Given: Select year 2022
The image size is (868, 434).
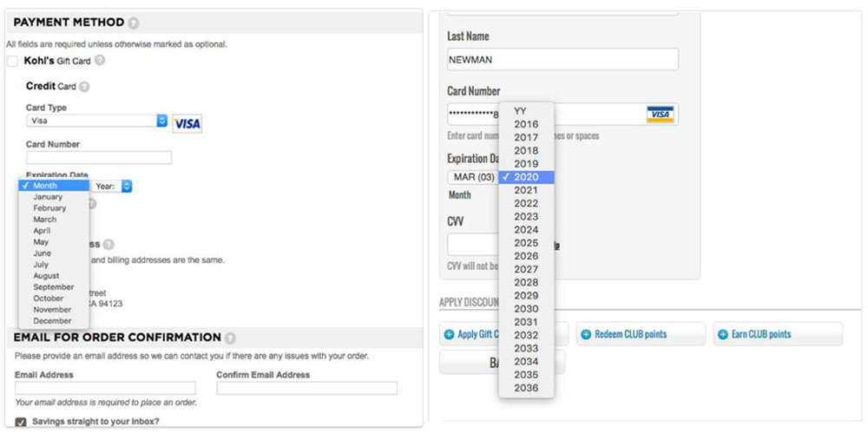Looking at the screenshot, I should point(526,203).
